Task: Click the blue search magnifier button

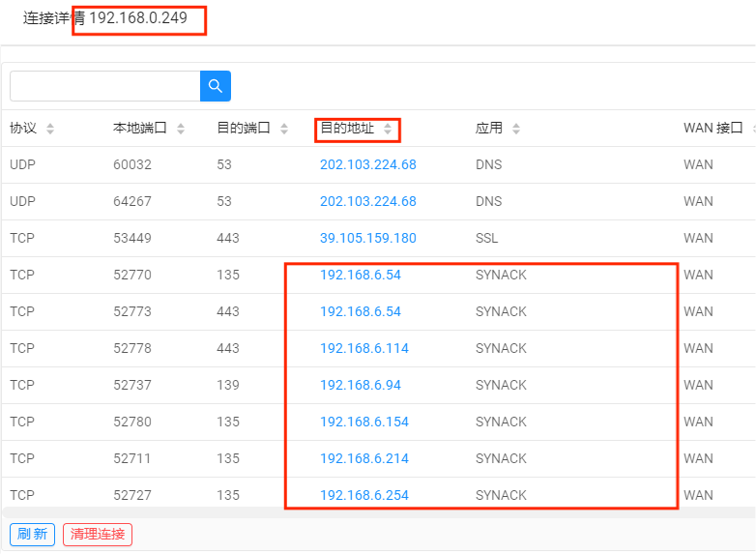Action: [216, 86]
